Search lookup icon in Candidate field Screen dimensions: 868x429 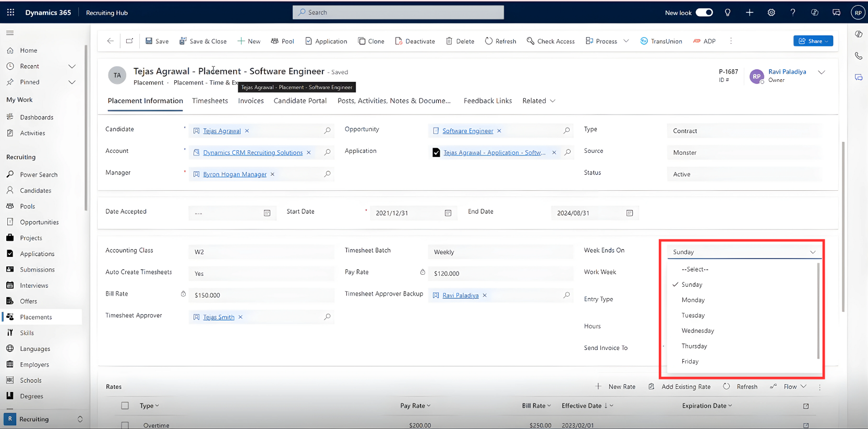(327, 131)
